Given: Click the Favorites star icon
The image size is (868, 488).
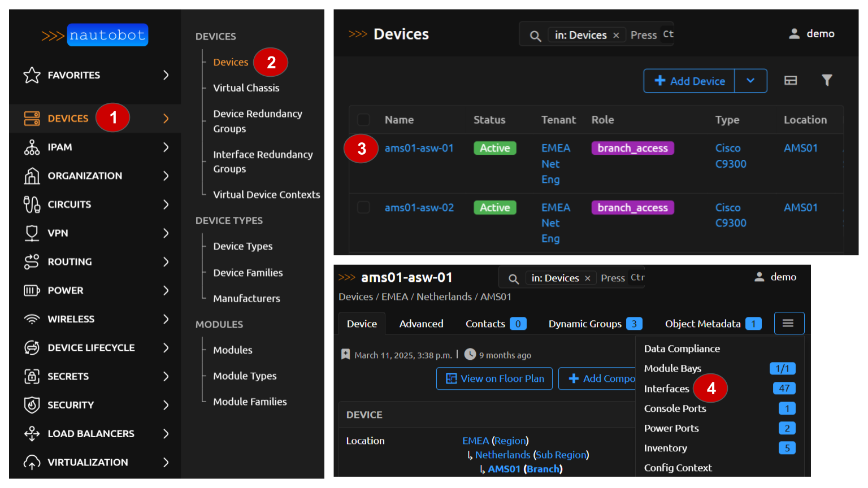Looking at the screenshot, I should point(32,75).
